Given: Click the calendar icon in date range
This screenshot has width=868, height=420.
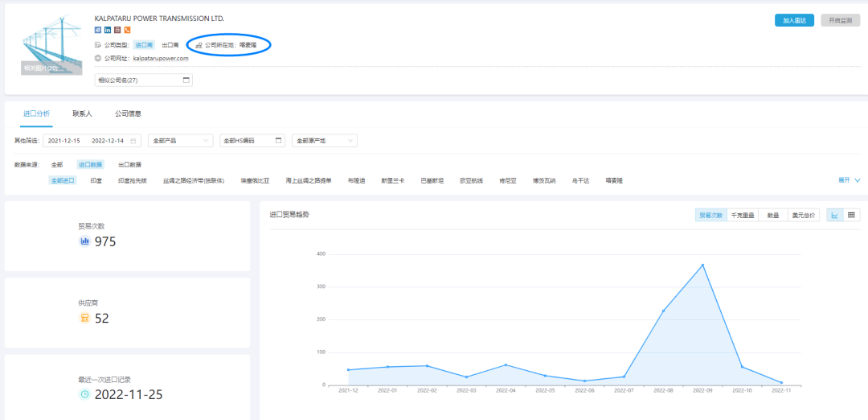Looking at the screenshot, I should tap(133, 141).
